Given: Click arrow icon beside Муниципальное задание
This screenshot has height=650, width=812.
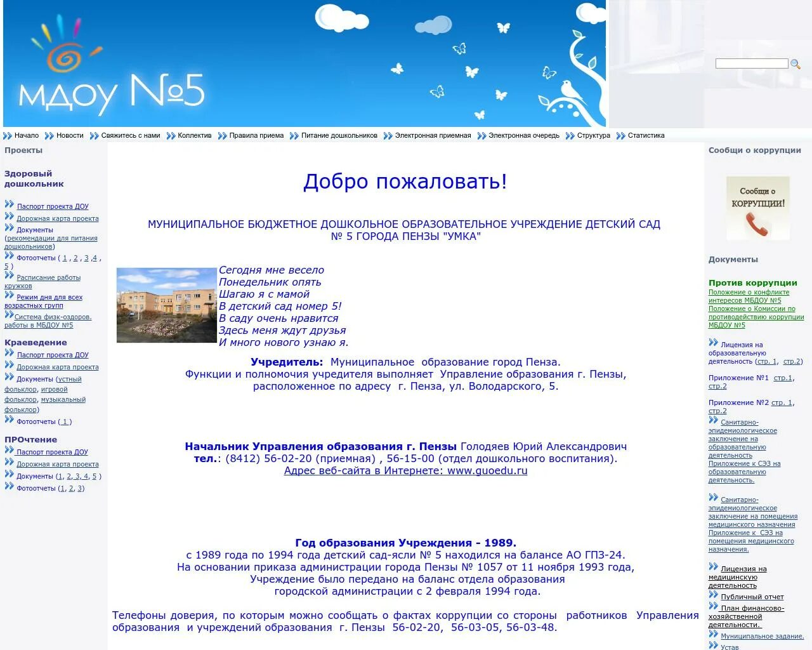Looking at the screenshot, I should pyautogui.click(x=714, y=634).
